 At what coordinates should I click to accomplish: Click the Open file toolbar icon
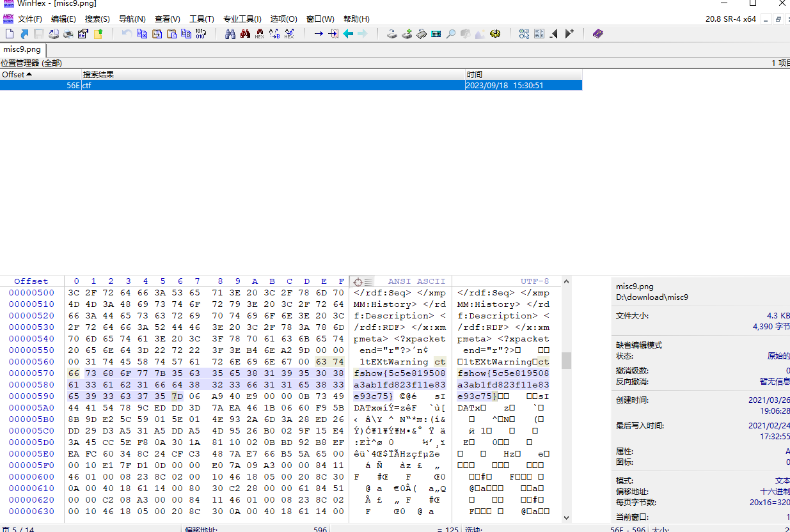(24, 34)
